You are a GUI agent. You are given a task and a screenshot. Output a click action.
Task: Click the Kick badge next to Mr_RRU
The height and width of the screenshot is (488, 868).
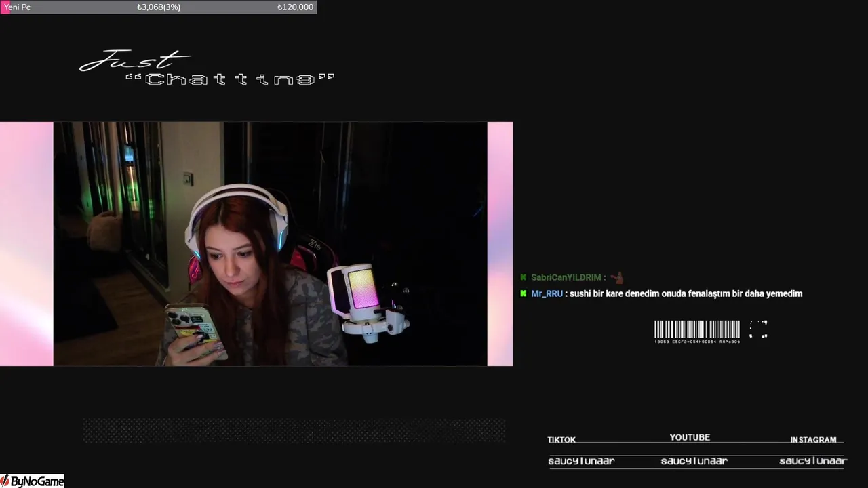[524, 293]
